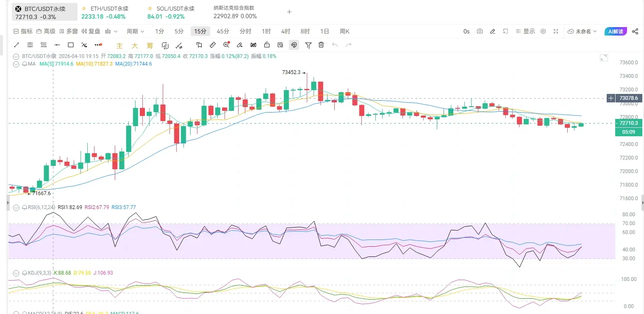Open the add-note icon beside 显示
644x314 pixels.
tap(505, 31)
